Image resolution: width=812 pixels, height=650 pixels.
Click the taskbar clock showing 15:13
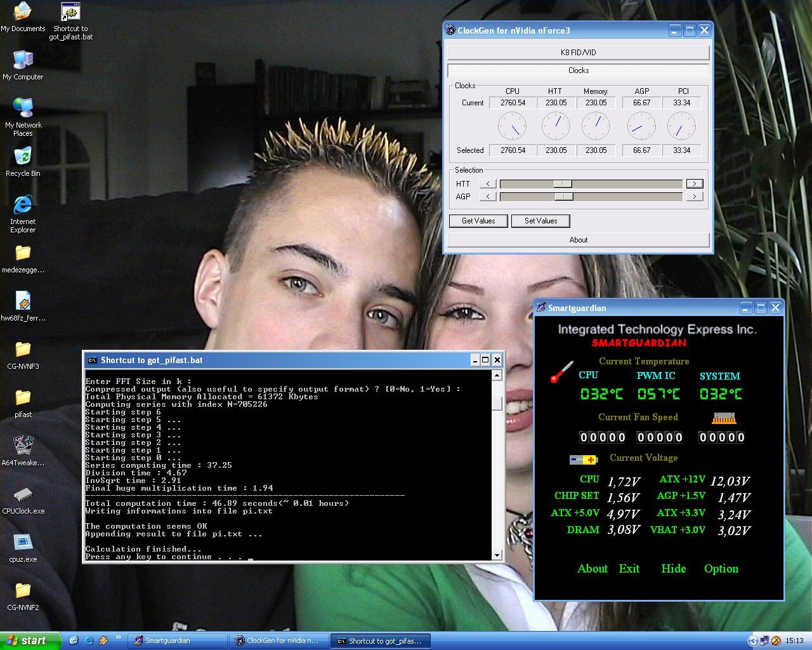point(794,641)
